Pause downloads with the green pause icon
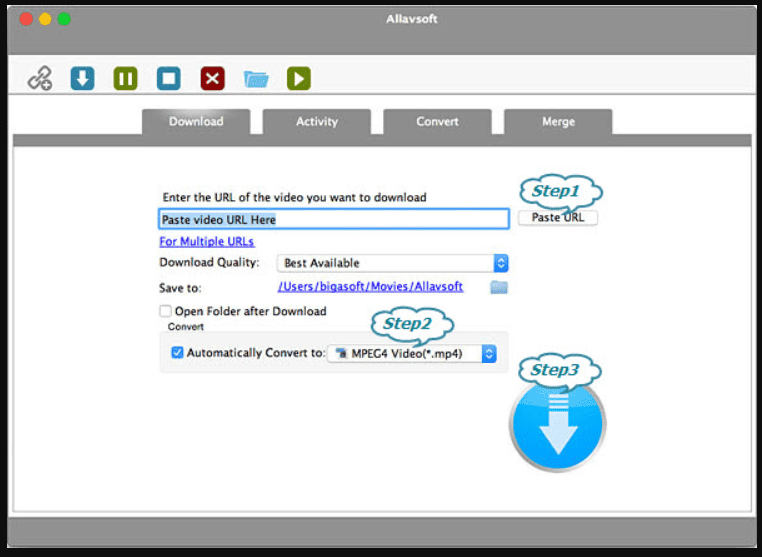The image size is (762, 557). [125, 78]
